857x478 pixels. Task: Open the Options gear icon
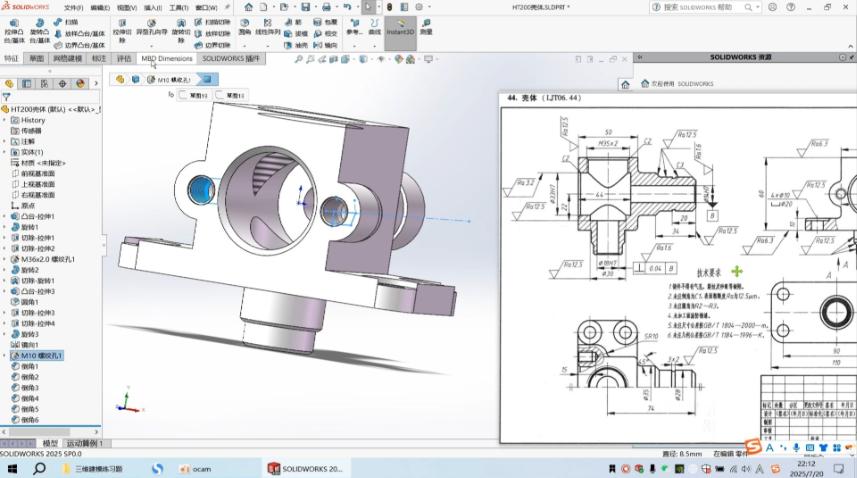[419, 7]
